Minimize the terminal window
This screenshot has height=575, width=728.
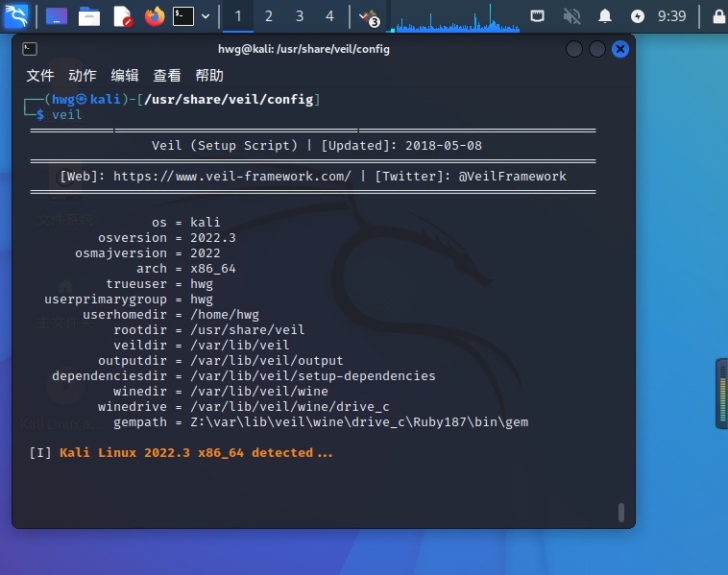[574, 49]
